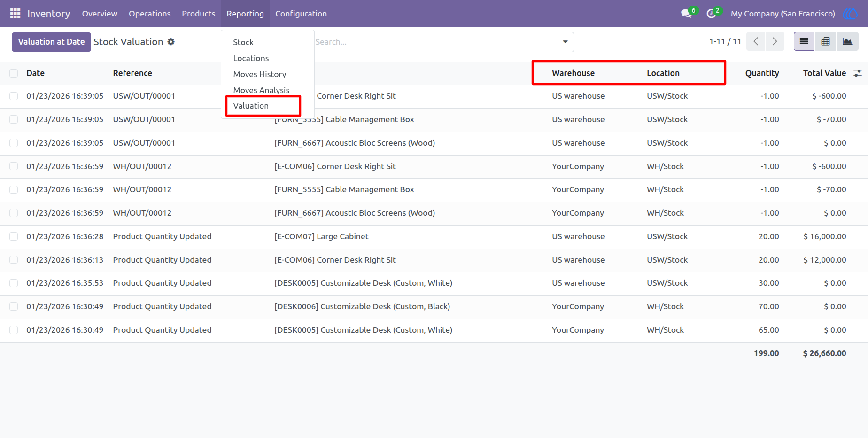Expand the search options dropdown arrow

pos(565,42)
